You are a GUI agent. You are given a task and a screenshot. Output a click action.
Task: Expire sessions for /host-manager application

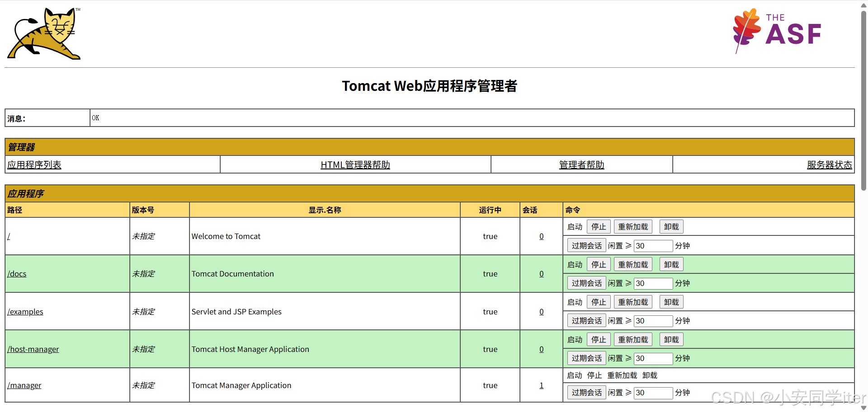pos(586,358)
